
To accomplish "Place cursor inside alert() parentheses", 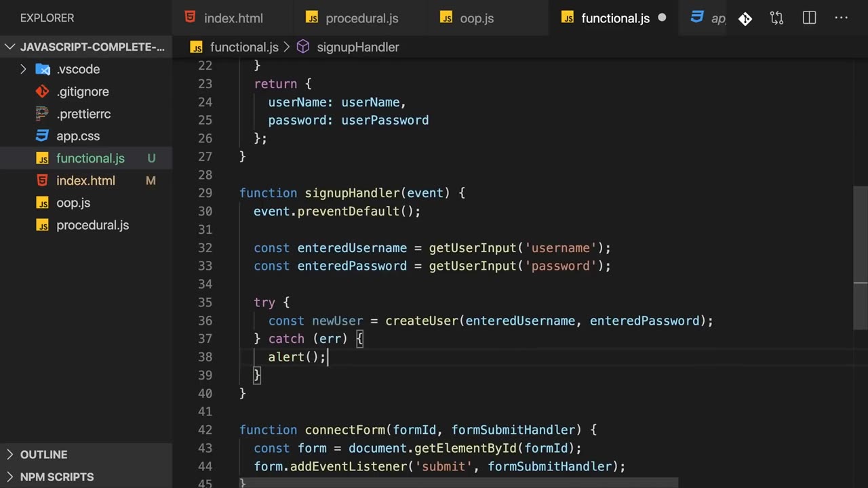I will [x=312, y=357].
